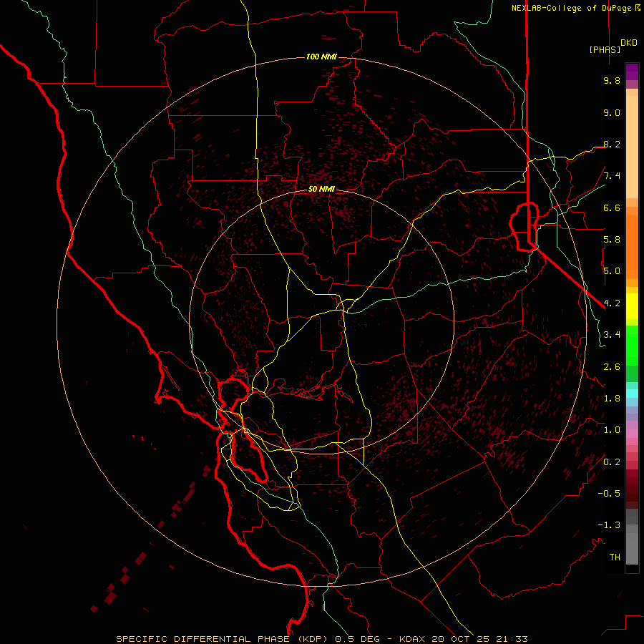Pick the bright green band near 3.4
Image resolution: width=644 pixels, height=644 pixels.
(x=632, y=345)
